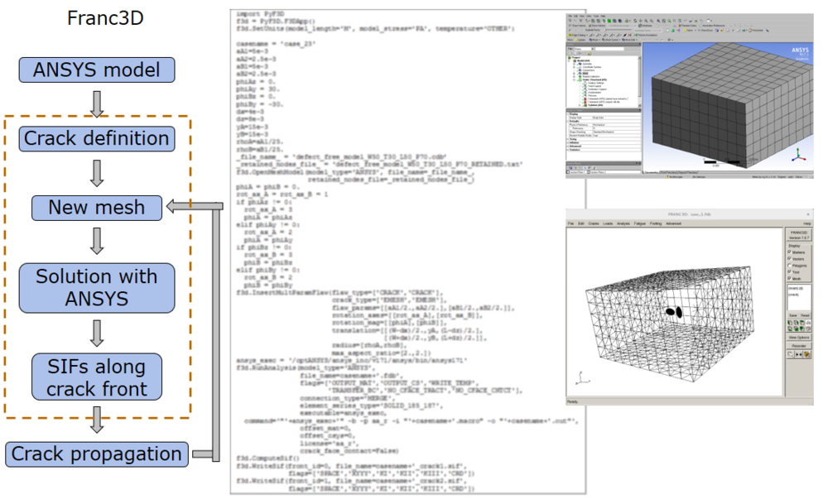Viewport: 828px width, 504px height.
Task: Collapse the Static Structural (A5) node
Action: (x=574, y=79)
